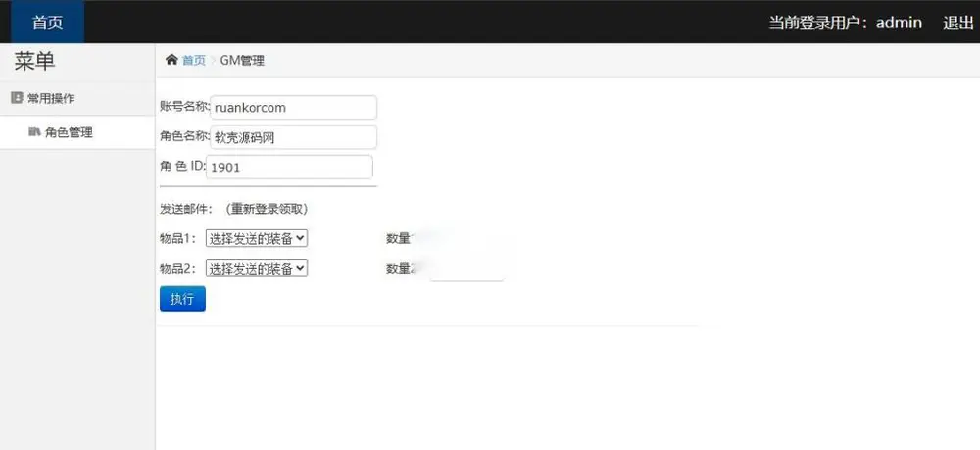
Task: Focus the 角色 ID input field
Action: tap(289, 168)
